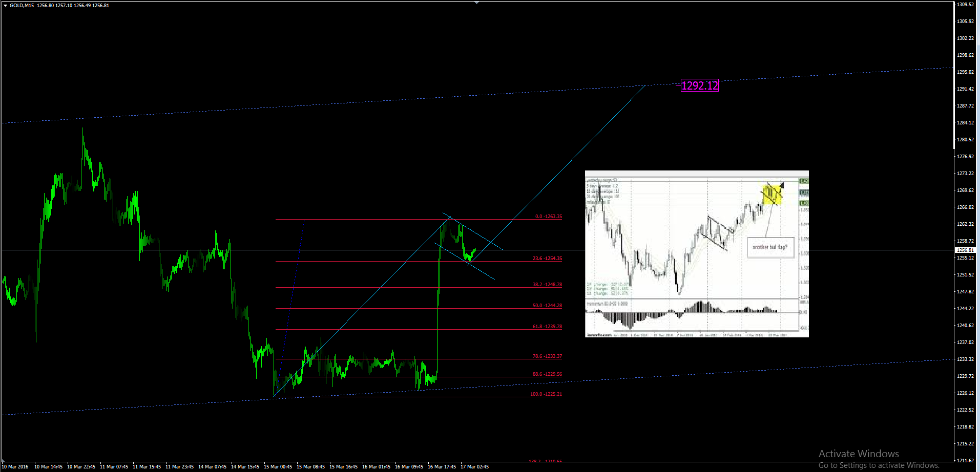Select the Fibonacci 38.2 -1248.78 level label
The height and width of the screenshot is (472, 980).
coord(547,285)
